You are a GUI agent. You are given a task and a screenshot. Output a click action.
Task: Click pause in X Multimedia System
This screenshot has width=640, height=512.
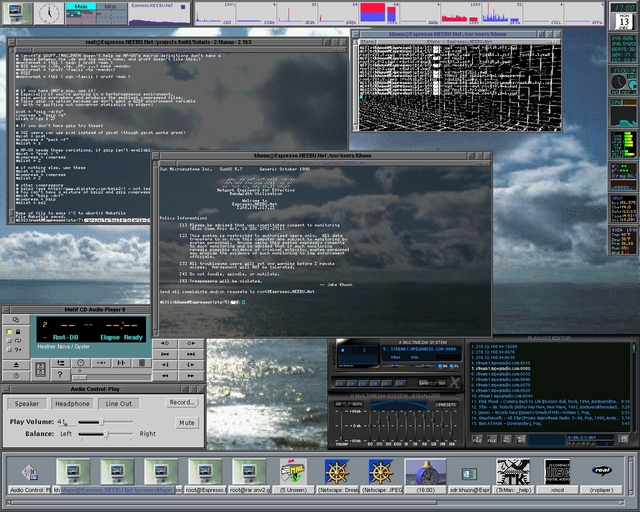[364, 383]
